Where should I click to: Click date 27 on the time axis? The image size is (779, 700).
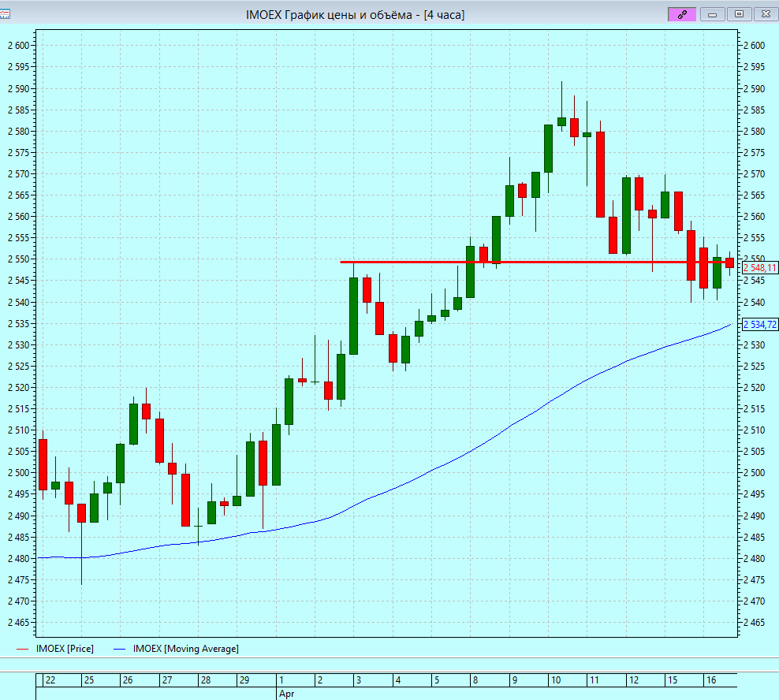pyautogui.click(x=167, y=680)
